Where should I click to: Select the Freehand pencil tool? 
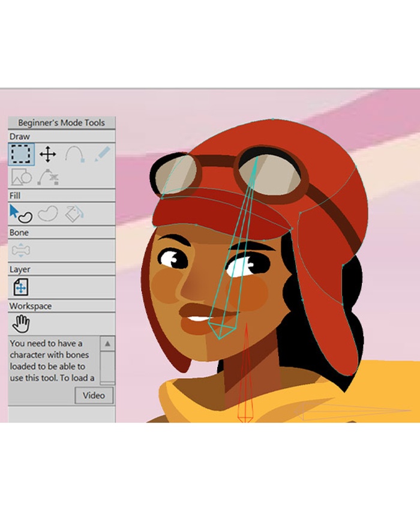[x=101, y=155]
